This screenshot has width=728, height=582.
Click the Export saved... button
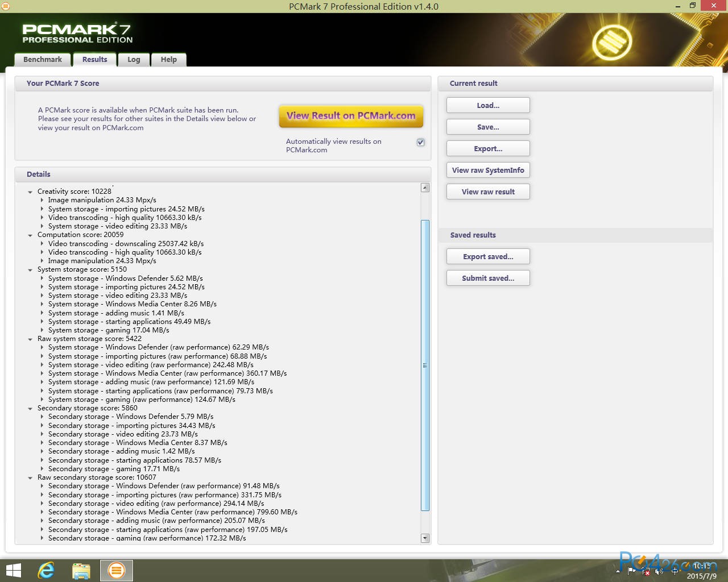point(488,256)
